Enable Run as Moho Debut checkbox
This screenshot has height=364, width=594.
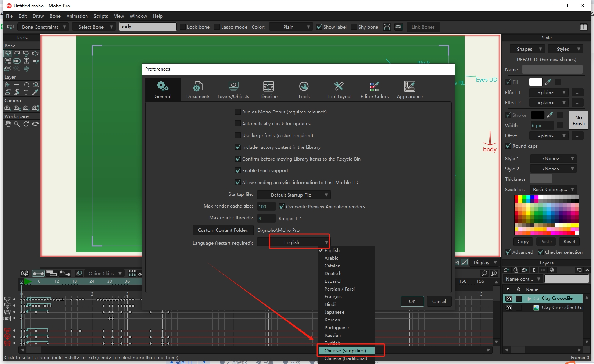(x=238, y=112)
